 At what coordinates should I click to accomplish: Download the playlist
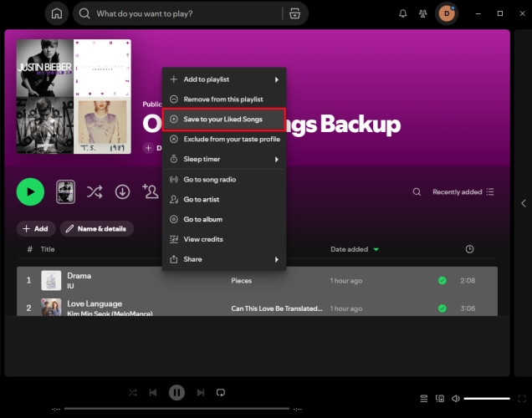122,192
